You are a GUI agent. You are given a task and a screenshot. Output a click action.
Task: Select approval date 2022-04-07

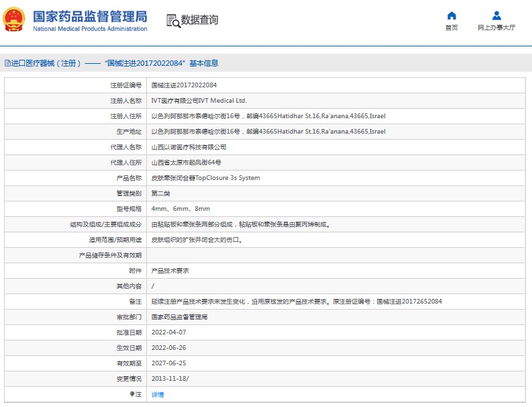tap(168, 332)
